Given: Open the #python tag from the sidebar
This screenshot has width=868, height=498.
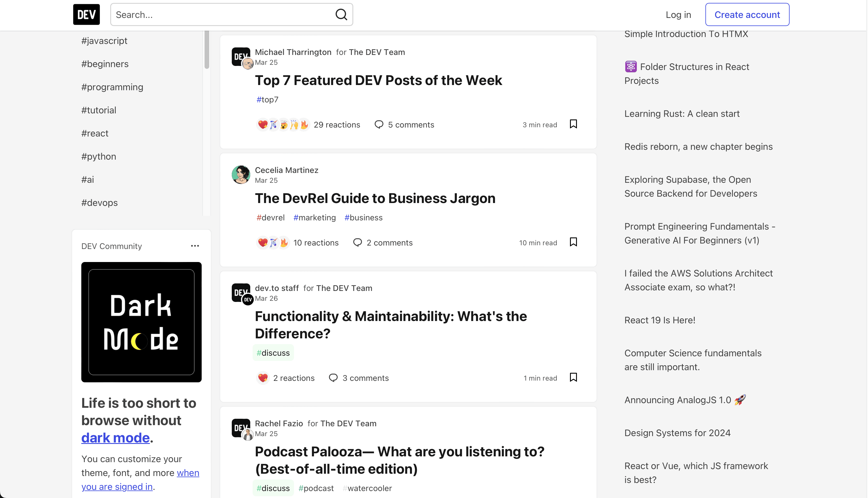Looking at the screenshot, I should point(99,156).
